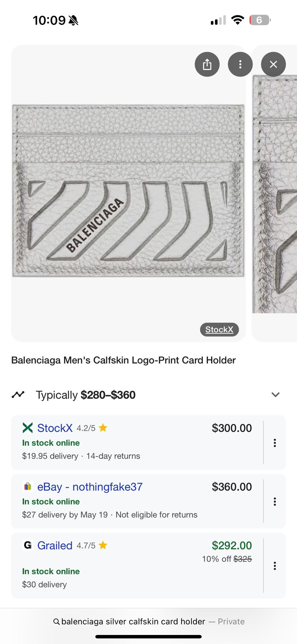Tap the star rating beside Grailed
This screenshot has width=297, height=644.
click(103, 545)
